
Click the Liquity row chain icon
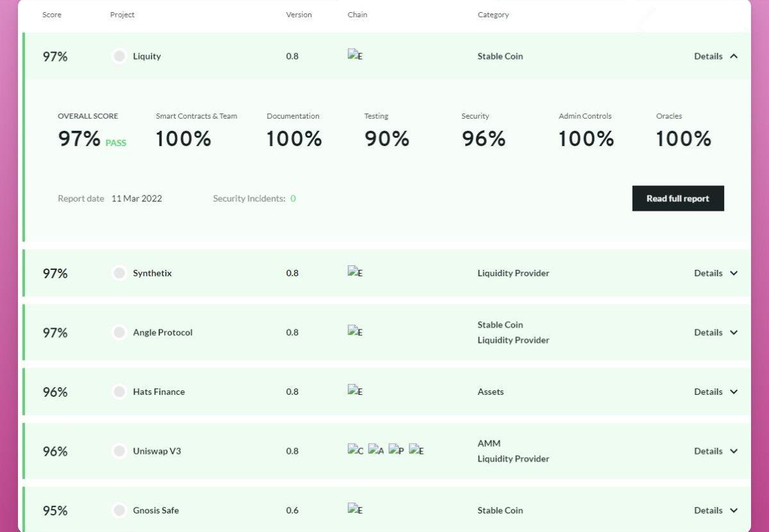pos(355,56)
